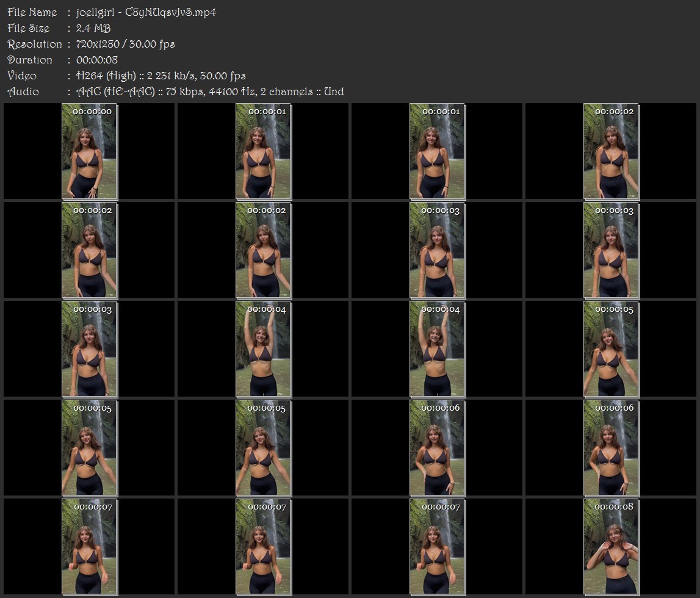Click the "Video" label

22,76
